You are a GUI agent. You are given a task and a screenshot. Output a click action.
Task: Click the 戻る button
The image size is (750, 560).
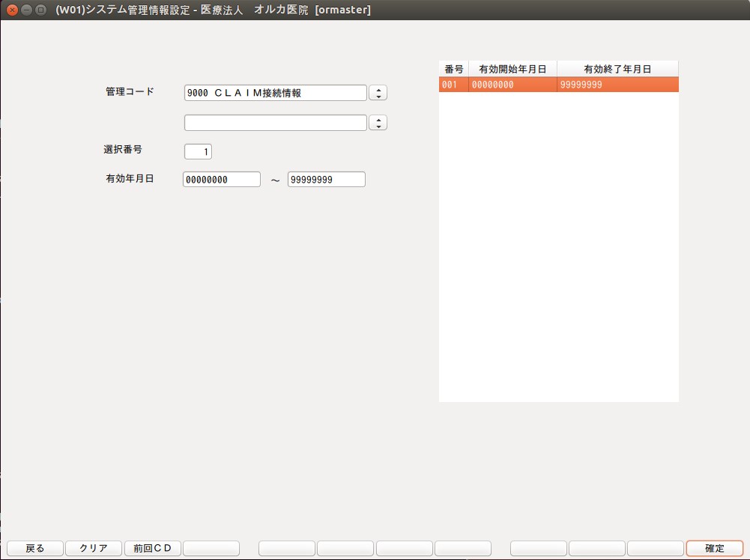pyautogui.click(x=35, y=548)
